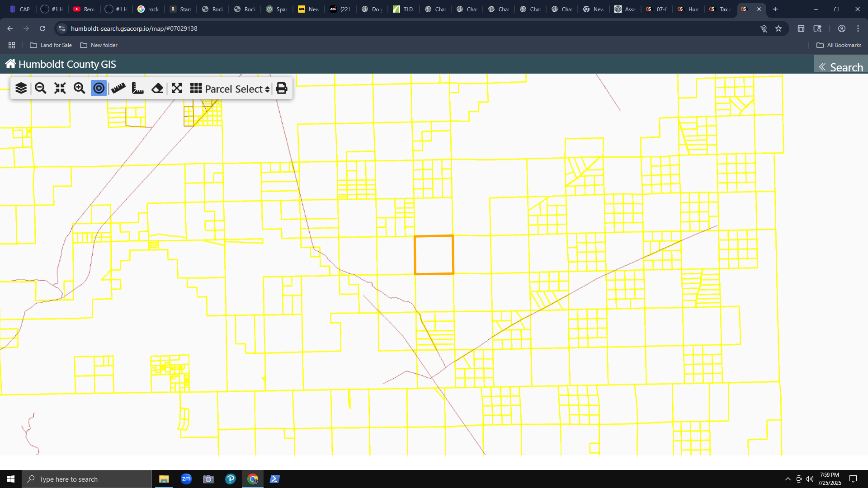
Task: Print the map with printer icon
Action: pos(282,88)
